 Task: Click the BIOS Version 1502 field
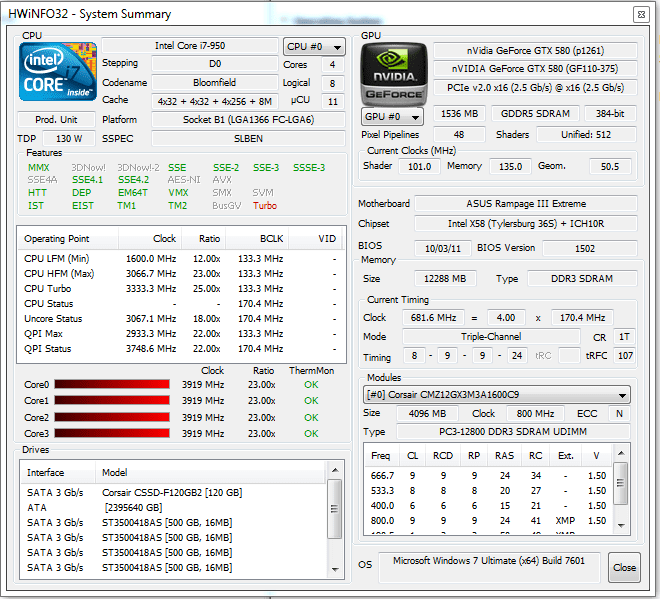pos(590,248)
